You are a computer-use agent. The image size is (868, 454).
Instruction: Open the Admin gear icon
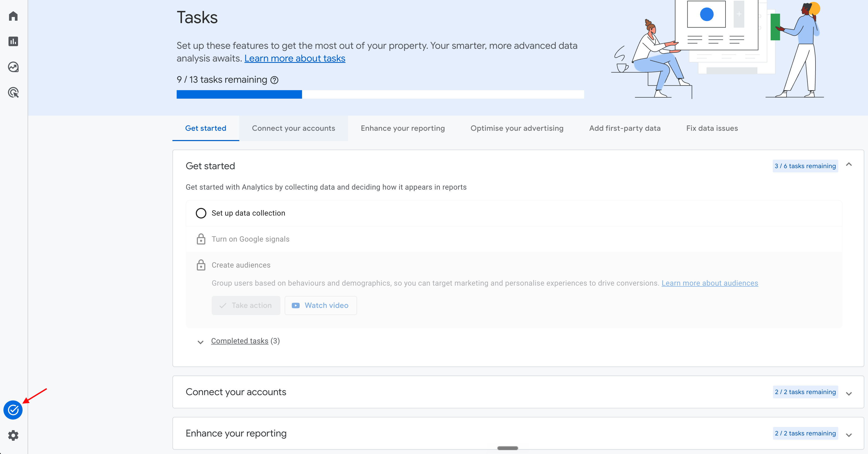[13, 435]
